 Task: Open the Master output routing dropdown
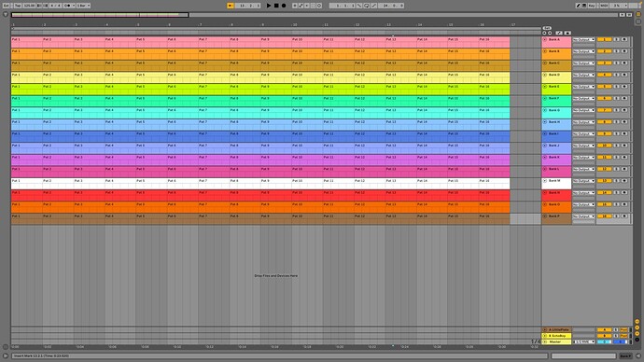[583, 341]
